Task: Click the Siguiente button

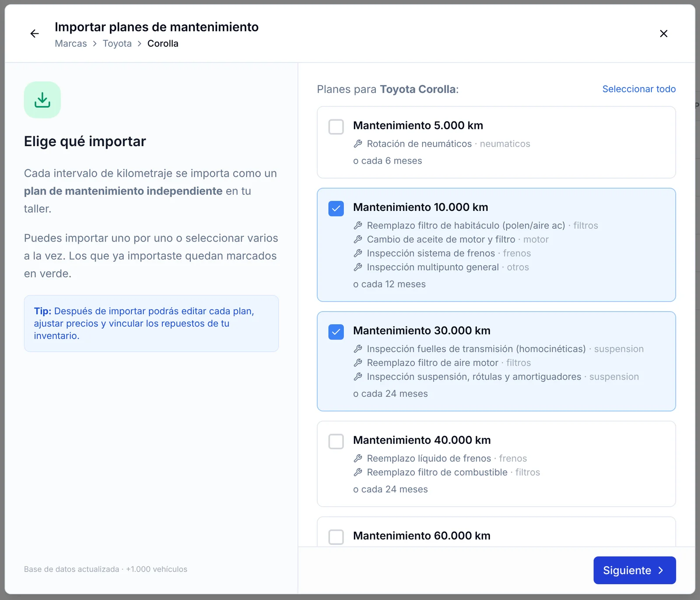Action: [634, 570]
